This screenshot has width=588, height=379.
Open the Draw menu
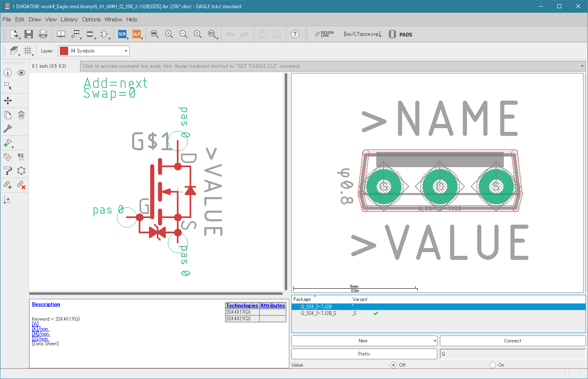pos(35,19)
